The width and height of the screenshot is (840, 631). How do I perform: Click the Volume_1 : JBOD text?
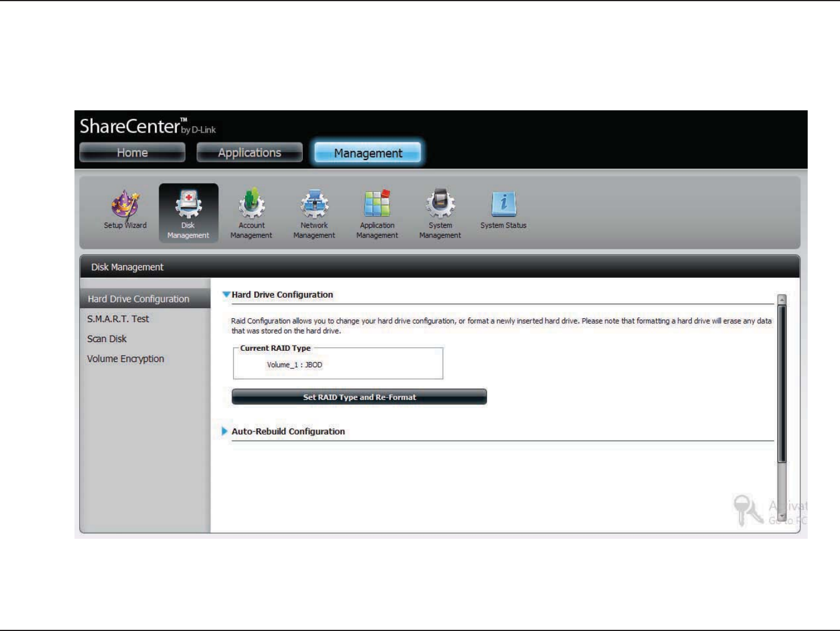(295, 365)
